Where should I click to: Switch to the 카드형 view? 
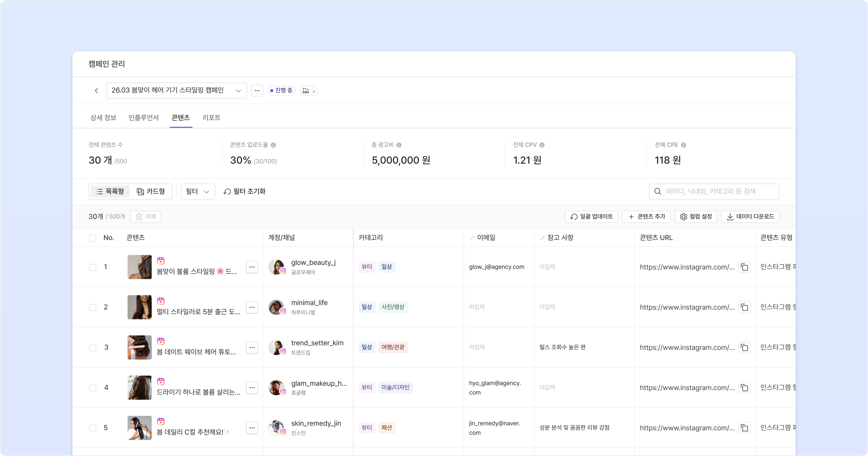point(151,191)
